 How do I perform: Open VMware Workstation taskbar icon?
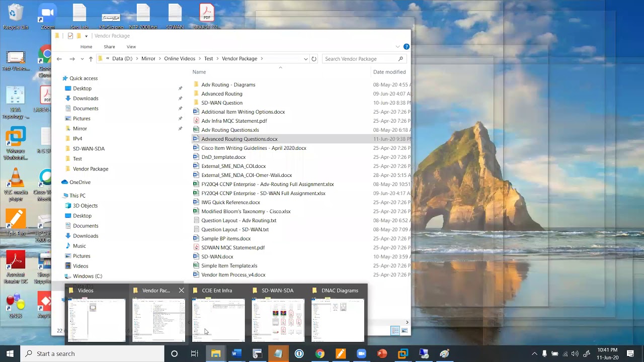[x=403, y=353]
